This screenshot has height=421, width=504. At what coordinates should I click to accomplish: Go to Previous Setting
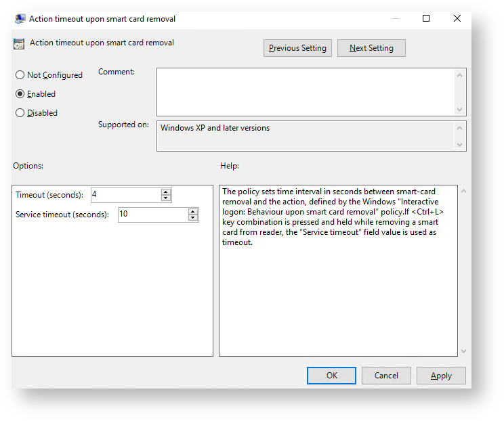(297, 48)
